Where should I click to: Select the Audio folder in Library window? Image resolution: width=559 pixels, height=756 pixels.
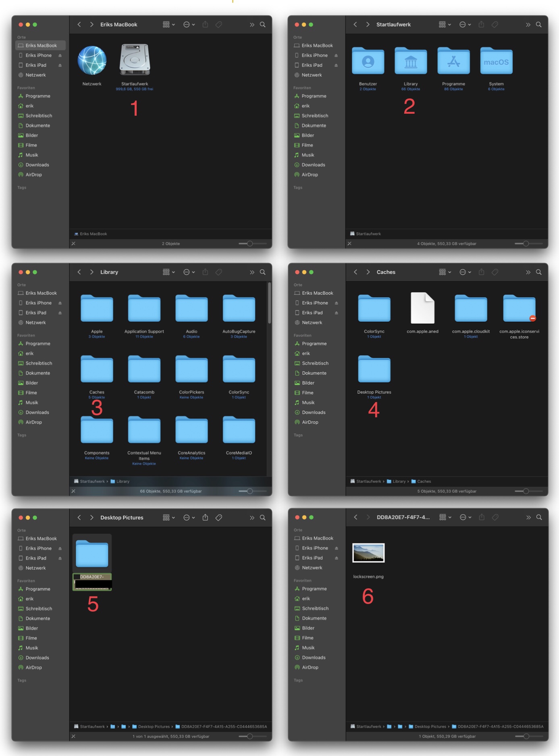191,308
